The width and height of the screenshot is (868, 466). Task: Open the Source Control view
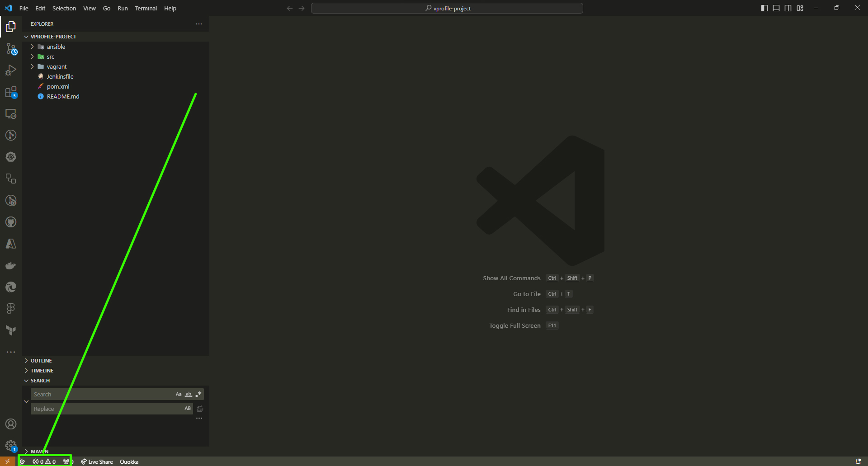[x=11, y=49]
